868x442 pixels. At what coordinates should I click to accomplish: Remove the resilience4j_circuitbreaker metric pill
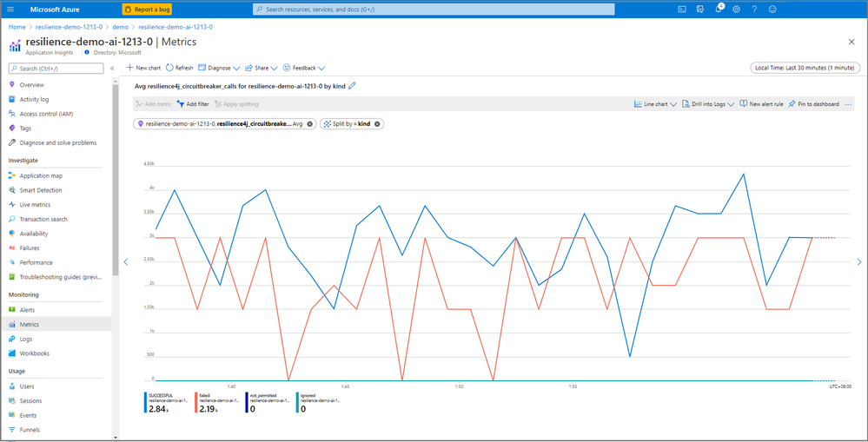310,124
